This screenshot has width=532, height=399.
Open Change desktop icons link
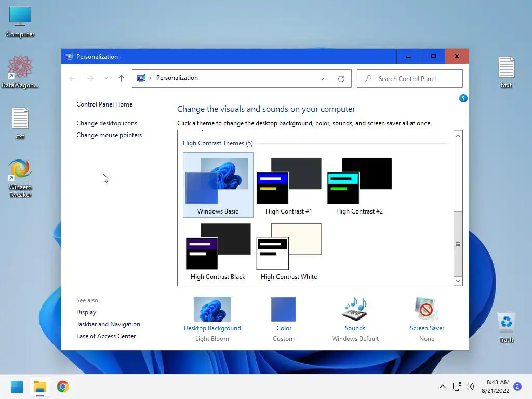tap(107, 123)
